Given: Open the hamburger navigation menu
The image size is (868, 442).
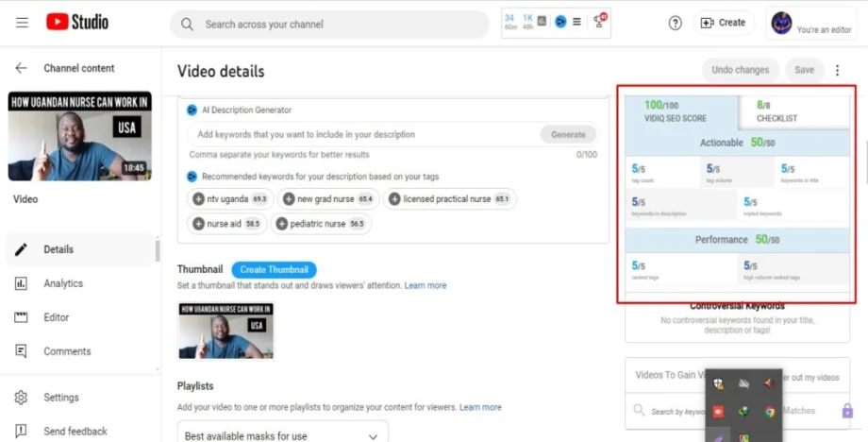Looking at the screenshot, I should point(22,23).
